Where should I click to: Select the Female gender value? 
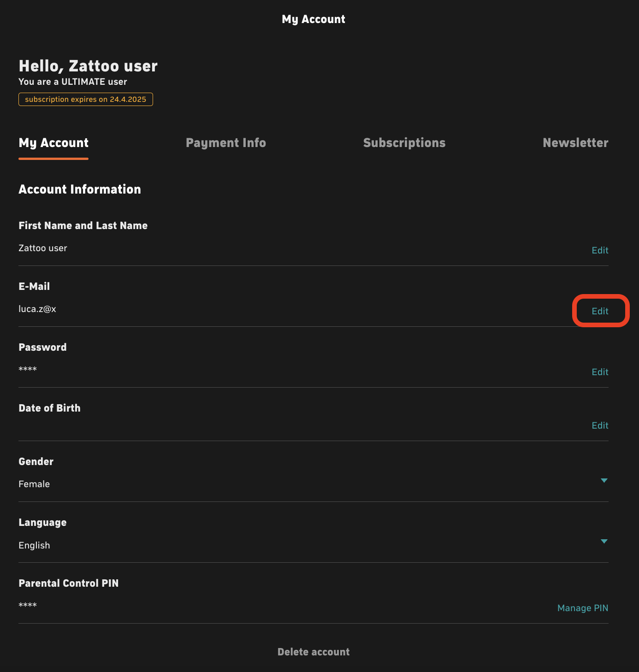(x=34, y=484)
